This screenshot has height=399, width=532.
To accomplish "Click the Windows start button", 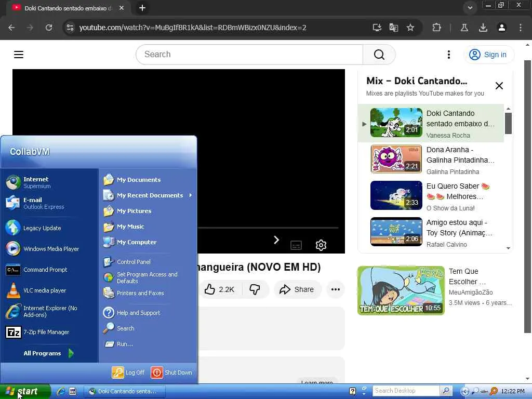I will (25, 392).
